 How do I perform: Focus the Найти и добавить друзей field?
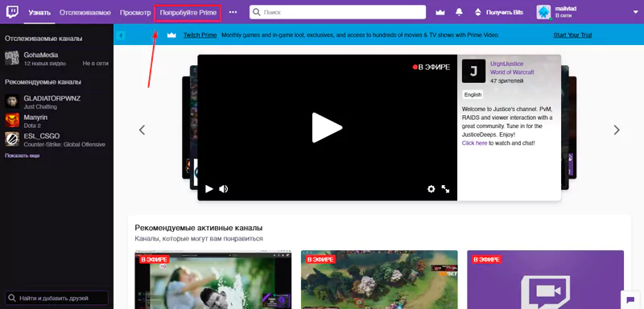tap(56, 299)
